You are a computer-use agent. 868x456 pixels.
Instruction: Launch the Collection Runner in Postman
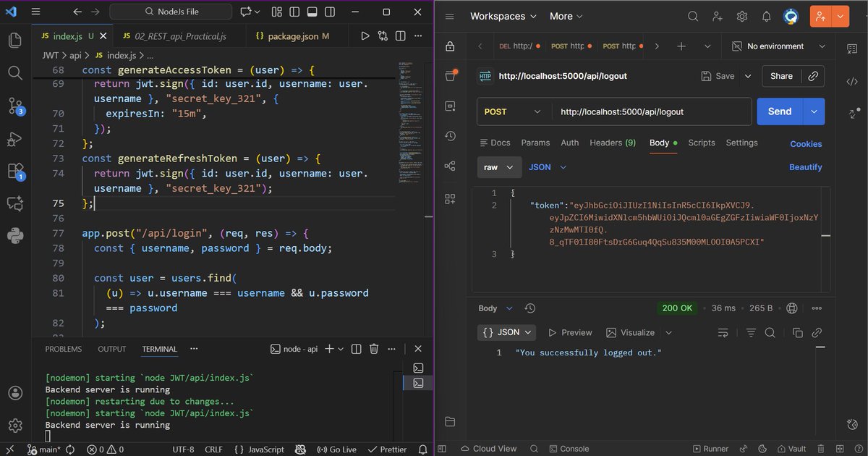pos(709,449)
